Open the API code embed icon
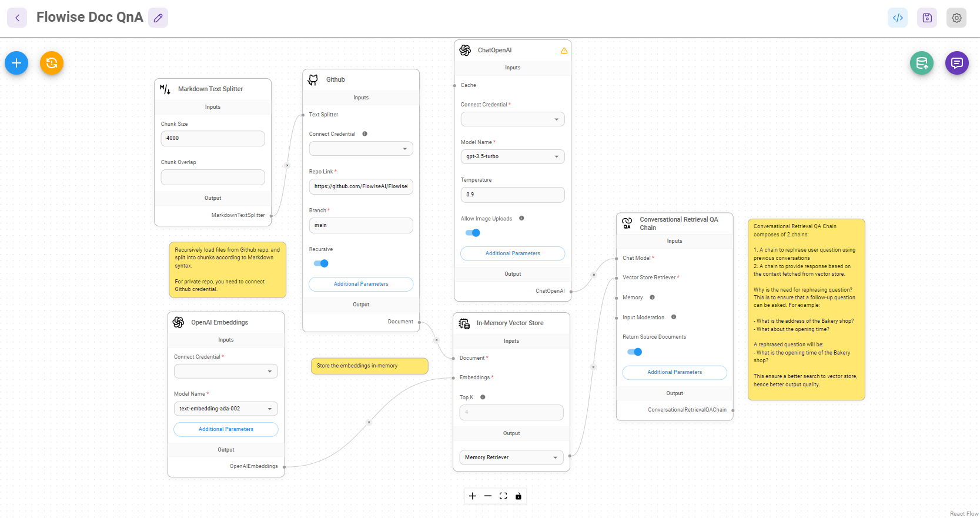 pos(898,18)
